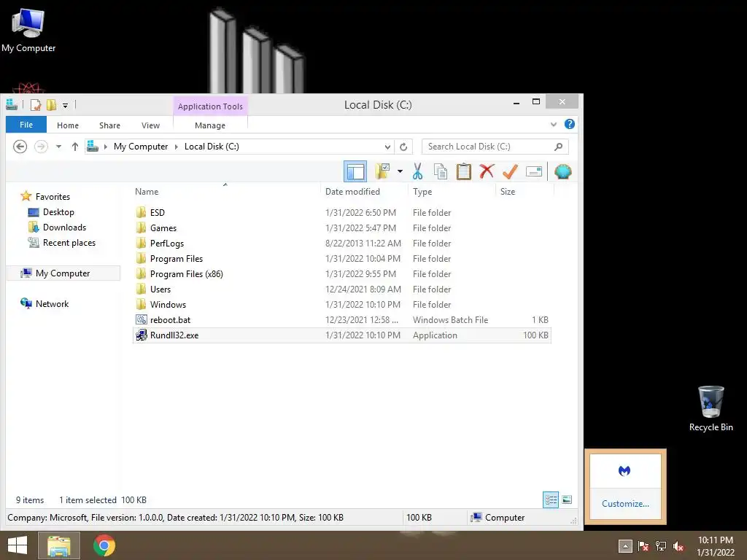
Task: Expand the ribbon with the chevron
Action: 554,125
